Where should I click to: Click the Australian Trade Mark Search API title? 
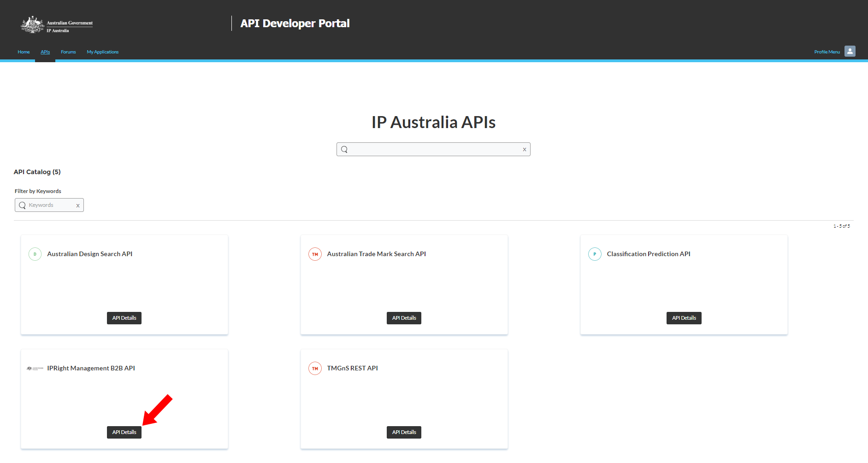(376, 254)
